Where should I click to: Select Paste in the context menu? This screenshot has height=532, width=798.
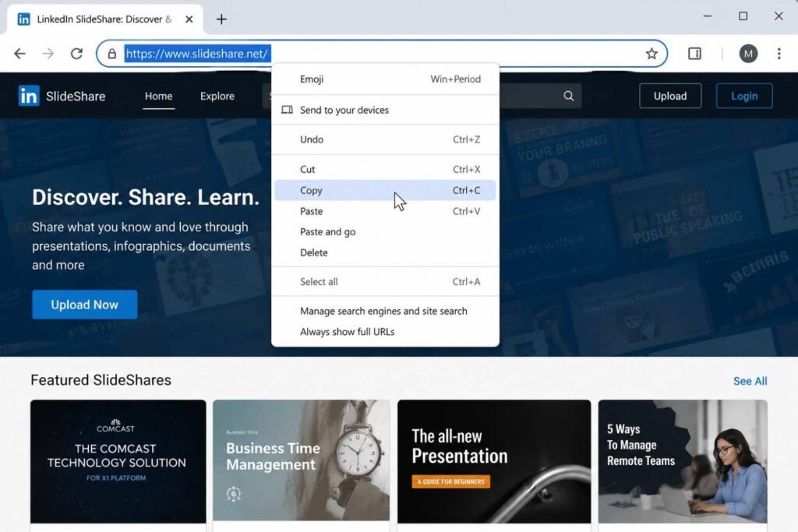coord(385,211)
